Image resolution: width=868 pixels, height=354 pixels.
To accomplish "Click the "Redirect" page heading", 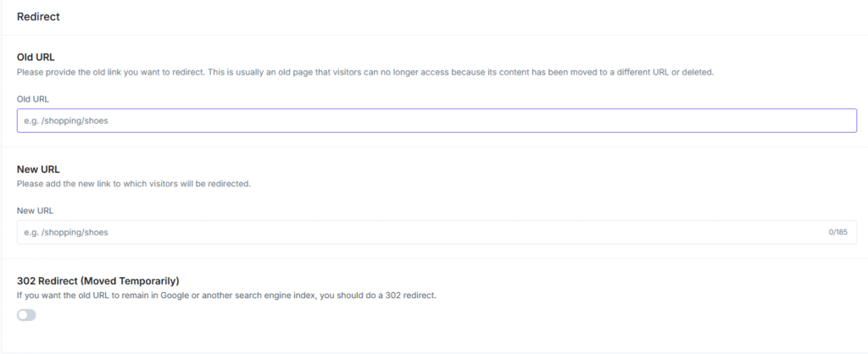I will (38, 16).
